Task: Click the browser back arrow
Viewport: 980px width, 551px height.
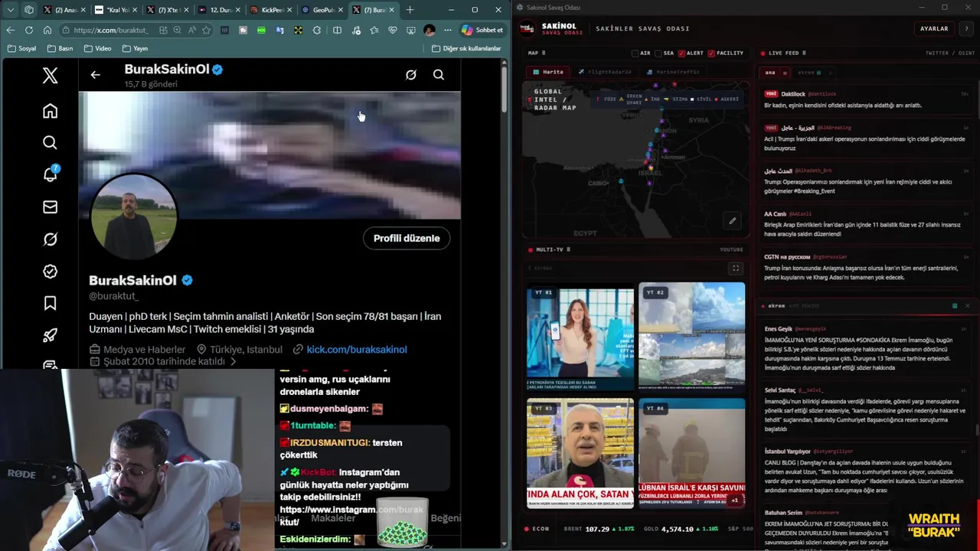Action: tap(11, 30)
